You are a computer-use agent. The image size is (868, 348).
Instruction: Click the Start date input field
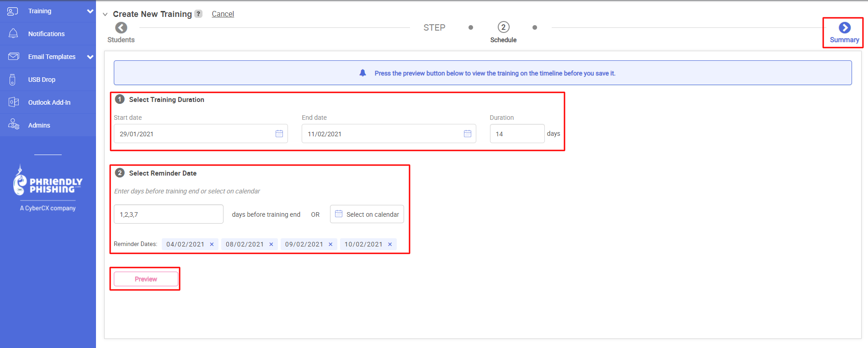coord(201,134)
